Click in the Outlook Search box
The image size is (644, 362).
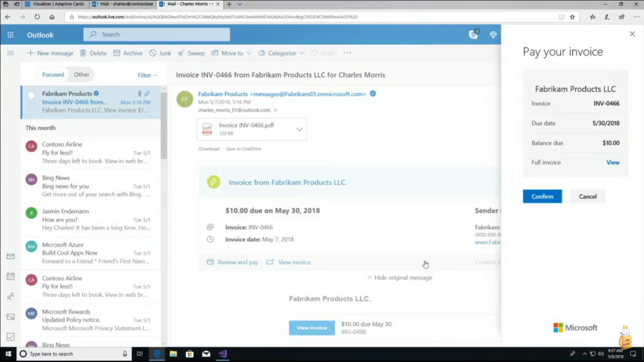click(161, 34)
